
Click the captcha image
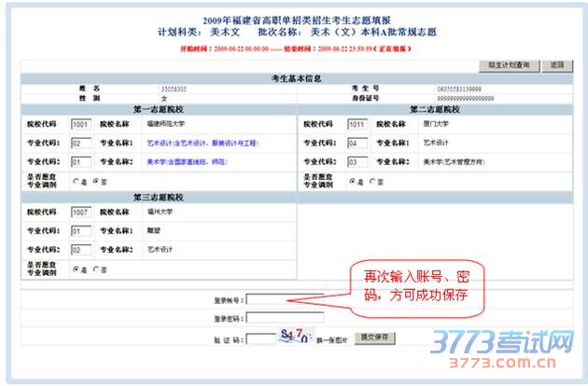tap(293, 336)
